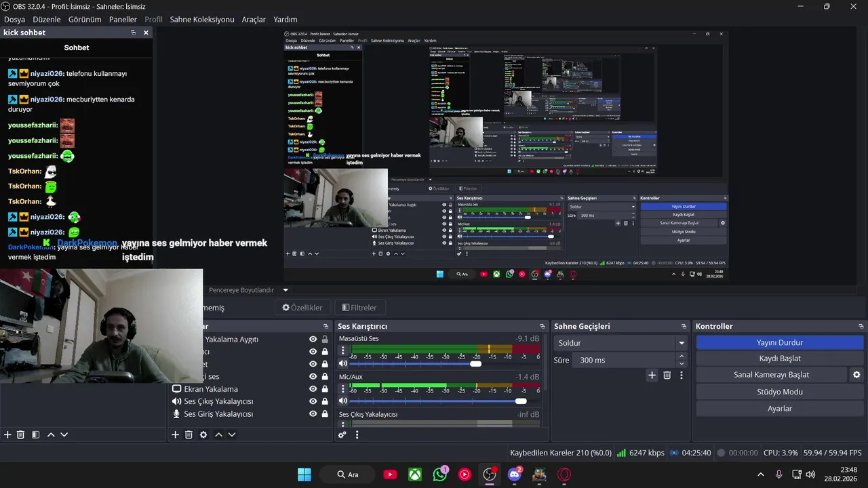Open the Paneller menu

point(123,20)
